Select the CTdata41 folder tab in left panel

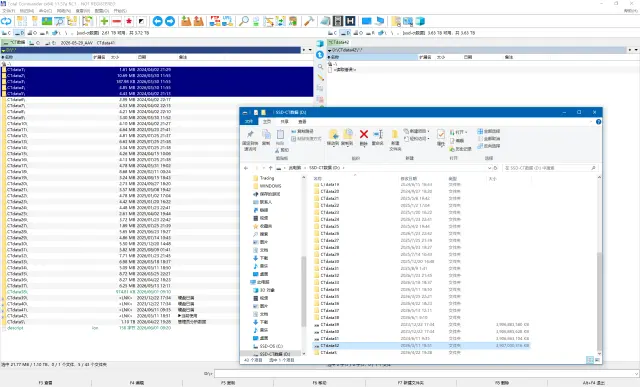coord(106,42)
